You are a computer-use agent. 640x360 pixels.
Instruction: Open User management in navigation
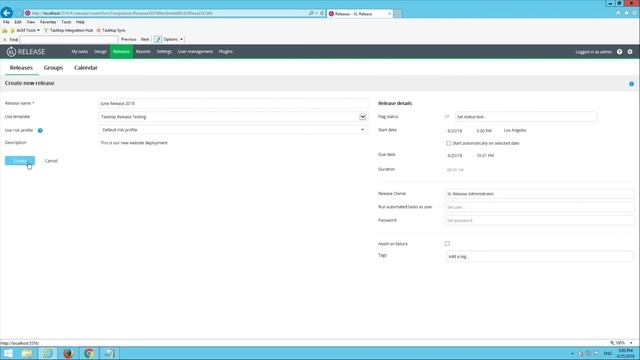(195, 52)
